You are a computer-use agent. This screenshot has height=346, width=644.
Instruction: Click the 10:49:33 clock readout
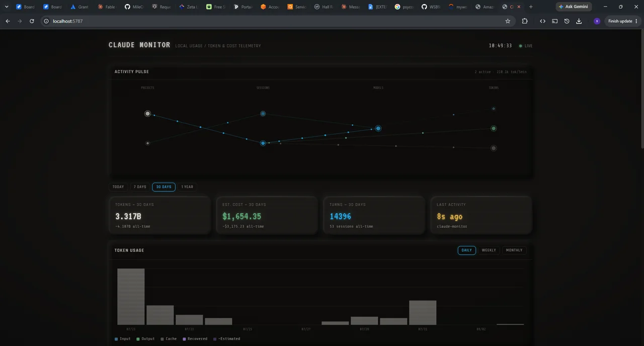[500, 46]
